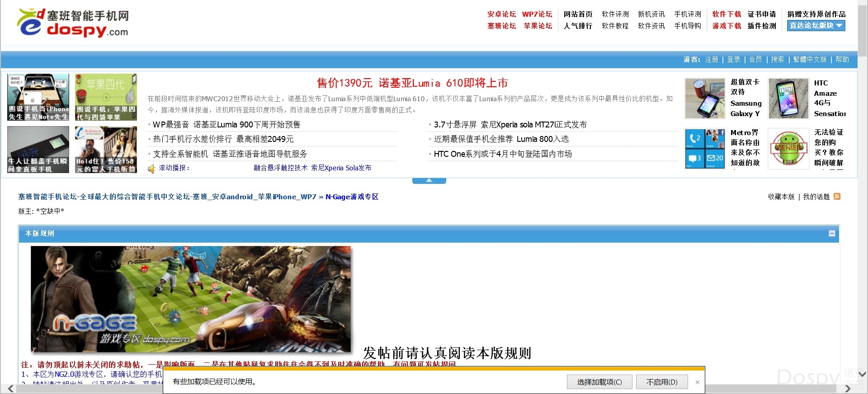Click 登录 in the blue user bar

click(x=734, y=59)
